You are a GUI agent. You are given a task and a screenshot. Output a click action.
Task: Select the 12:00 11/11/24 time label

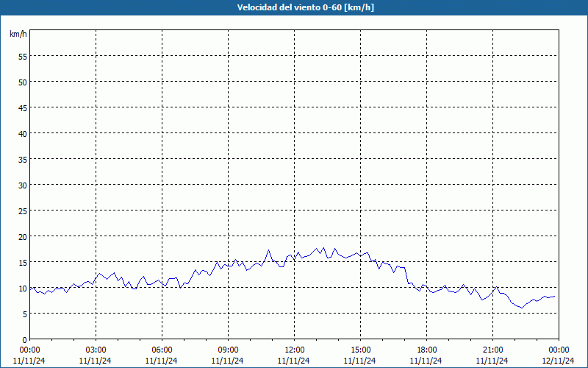(294, 355)
